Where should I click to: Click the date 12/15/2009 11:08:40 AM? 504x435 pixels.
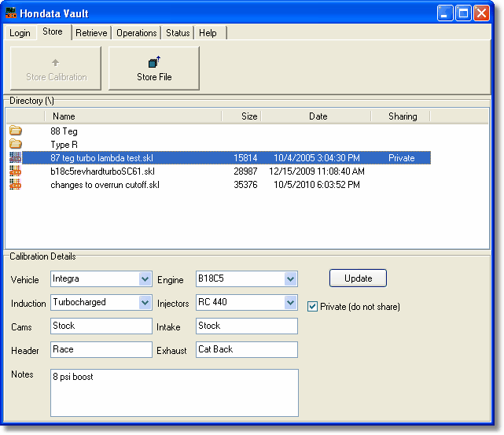tap(317, 171)
